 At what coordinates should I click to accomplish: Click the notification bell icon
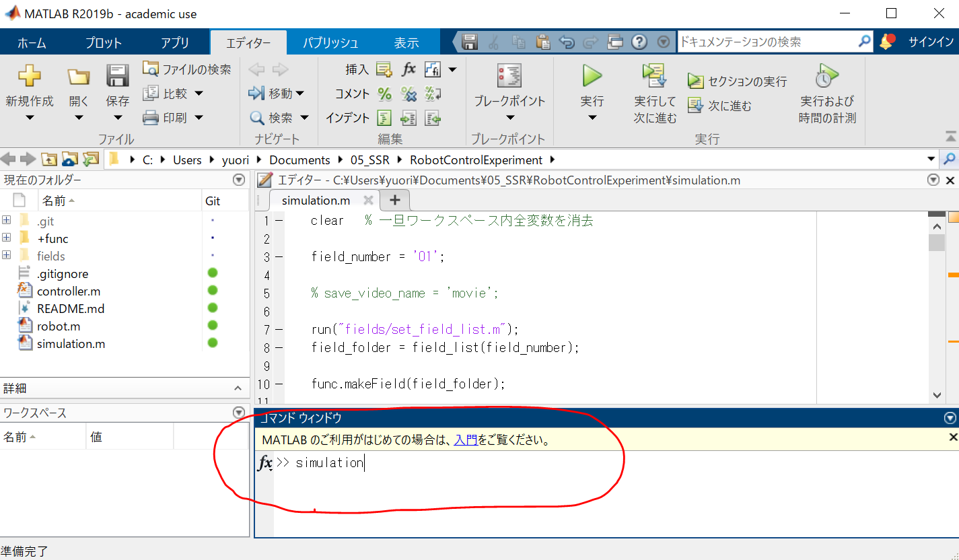[887, 42]
